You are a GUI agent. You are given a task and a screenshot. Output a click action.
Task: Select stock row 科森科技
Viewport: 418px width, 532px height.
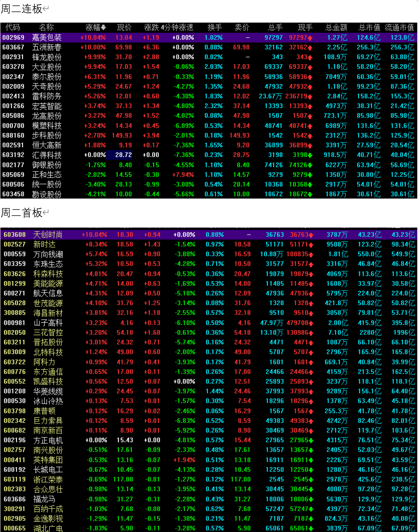[x=209, y=274]
